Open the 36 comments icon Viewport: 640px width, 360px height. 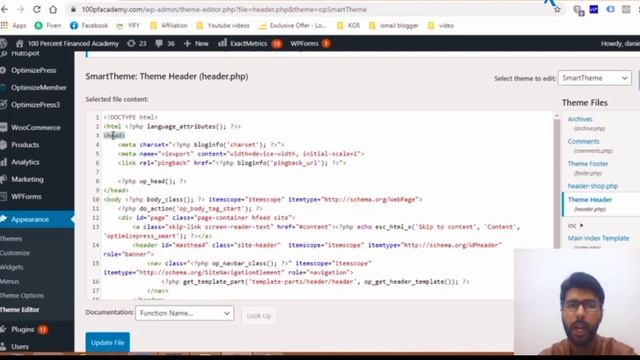[x=165, y=43]
